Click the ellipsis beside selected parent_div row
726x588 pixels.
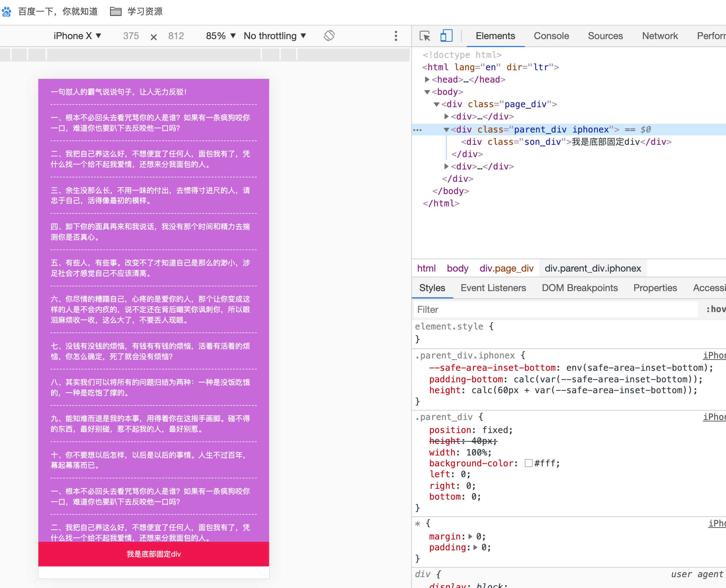click(417, 130)
